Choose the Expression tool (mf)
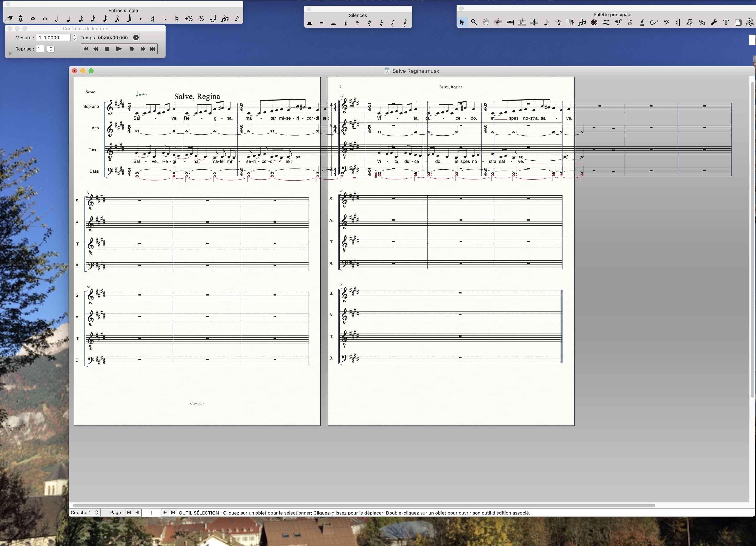The width and height of the screenshot is (756, 546). click(x=618, y=22)
